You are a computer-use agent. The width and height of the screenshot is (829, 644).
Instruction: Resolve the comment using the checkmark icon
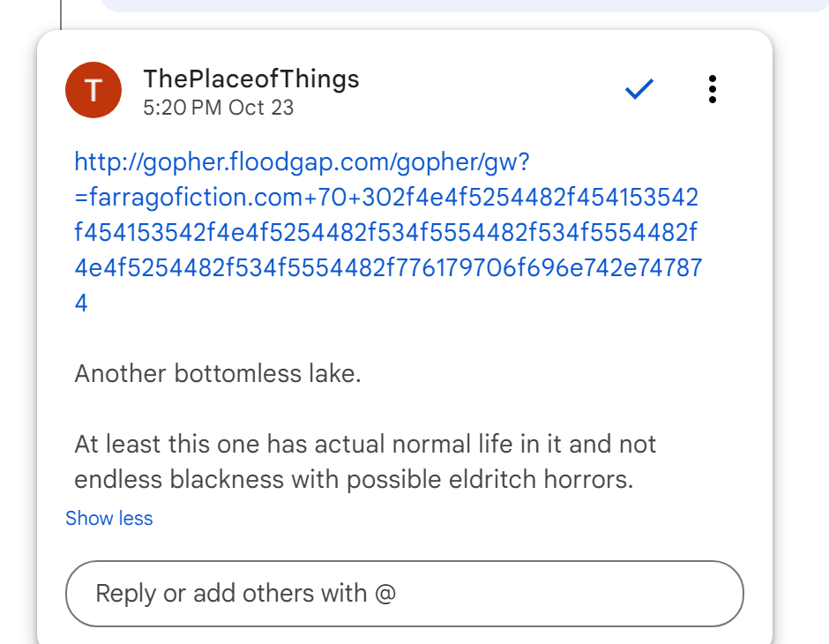pos(639,89)
